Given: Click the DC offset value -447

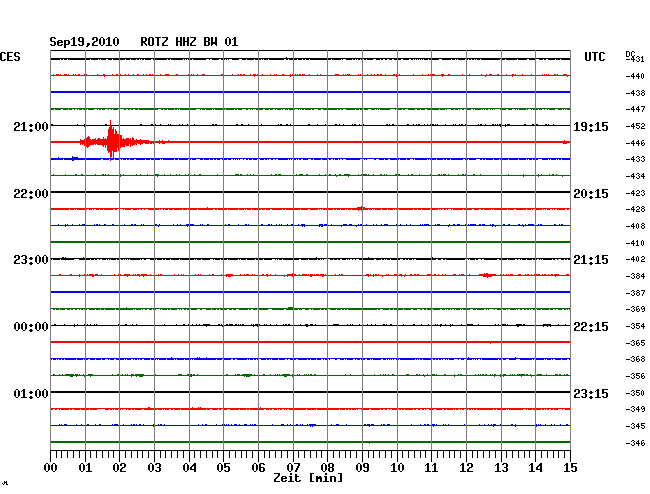Looking at the screenshot, I should tap(635, 109).
